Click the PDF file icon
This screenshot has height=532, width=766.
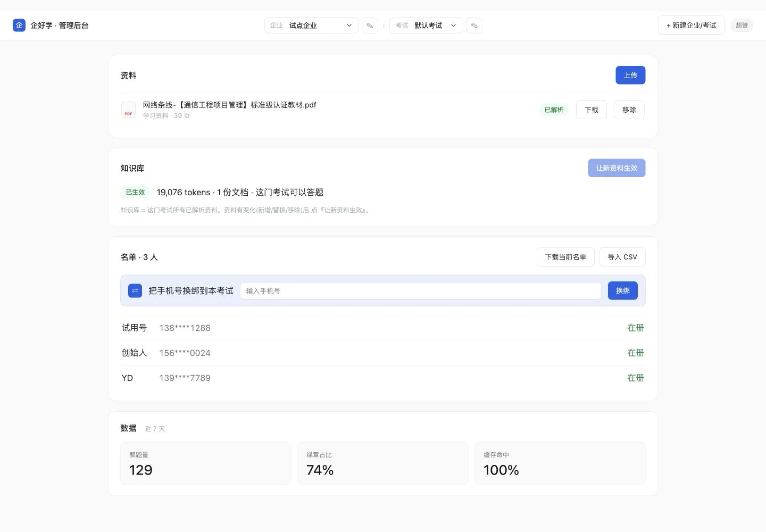point(128,110)
